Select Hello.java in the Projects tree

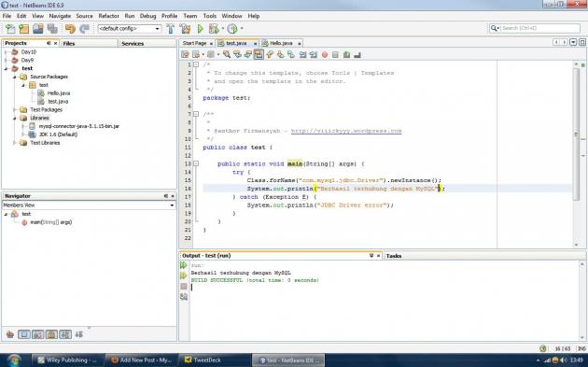(x=59, y=93)
